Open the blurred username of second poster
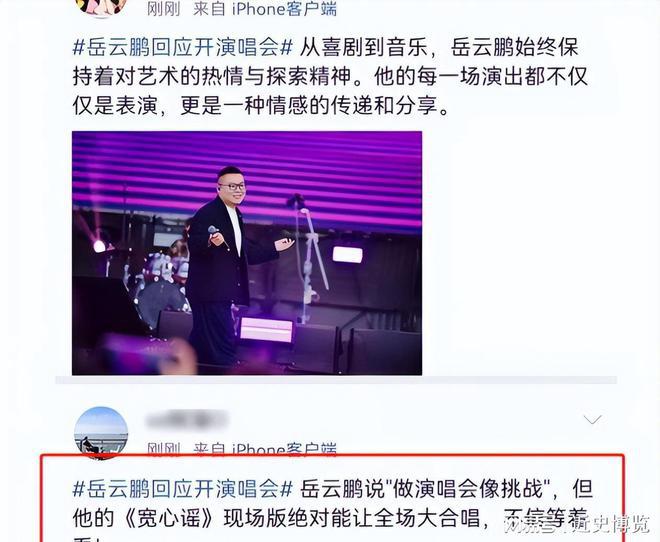This screenshot has width=660, height=542. point(187,420)
